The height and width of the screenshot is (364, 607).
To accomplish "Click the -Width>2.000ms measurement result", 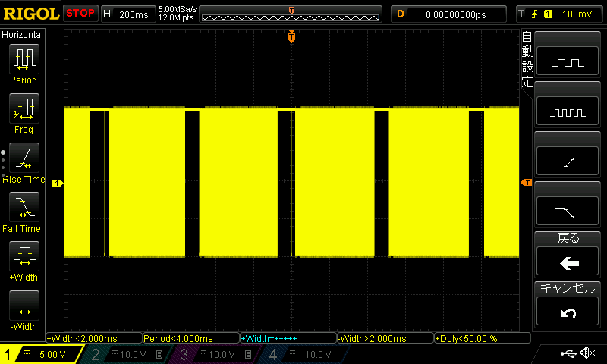I will pyautogui.click(x=385, y=338).
